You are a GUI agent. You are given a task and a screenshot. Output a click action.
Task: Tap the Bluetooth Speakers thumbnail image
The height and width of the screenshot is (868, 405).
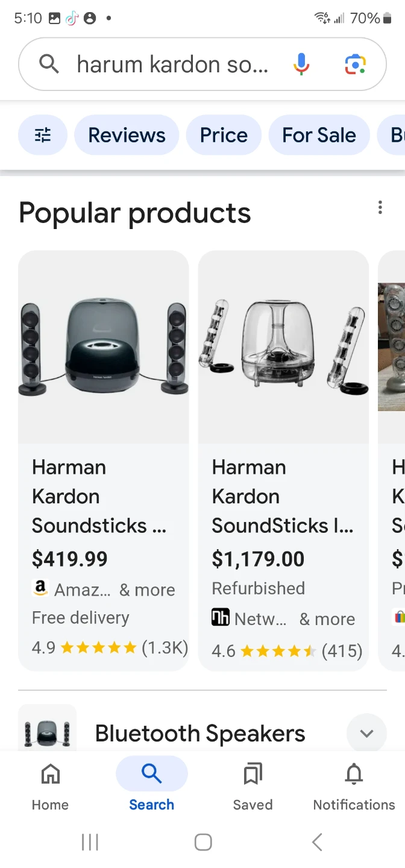click(47, 732)
